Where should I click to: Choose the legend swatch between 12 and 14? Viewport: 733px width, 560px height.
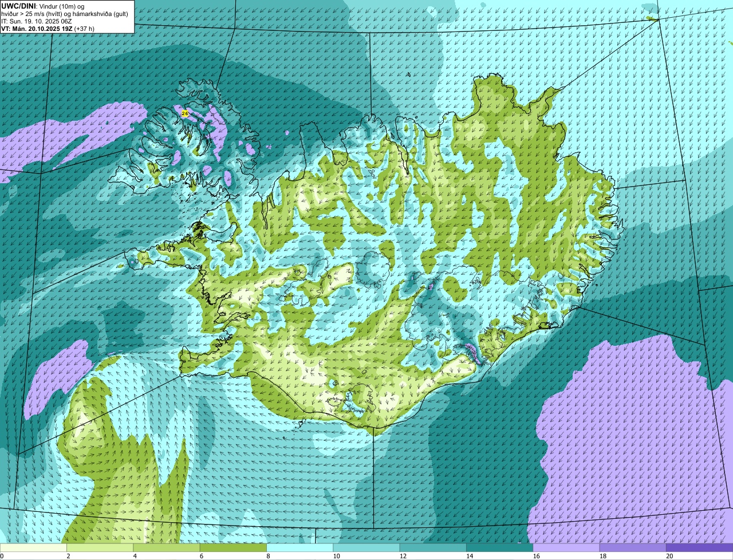pyautogui.click(x=433, y=548)
